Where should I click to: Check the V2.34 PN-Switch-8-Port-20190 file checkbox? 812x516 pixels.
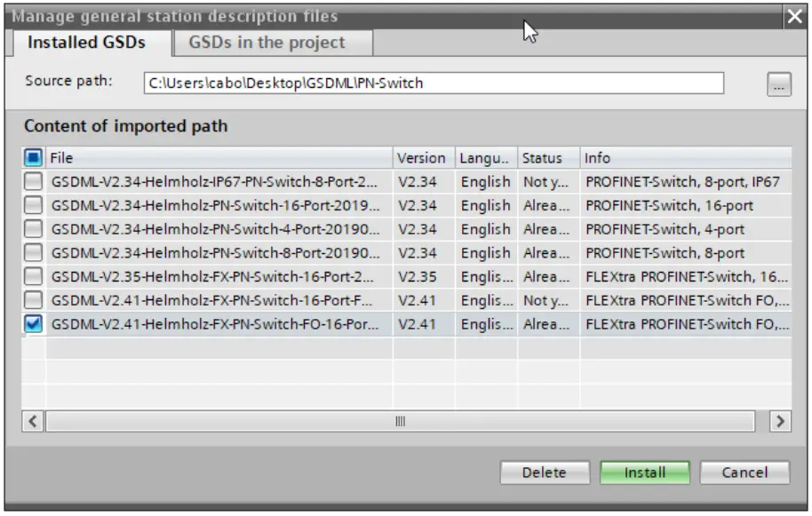[x=33, y=252]
